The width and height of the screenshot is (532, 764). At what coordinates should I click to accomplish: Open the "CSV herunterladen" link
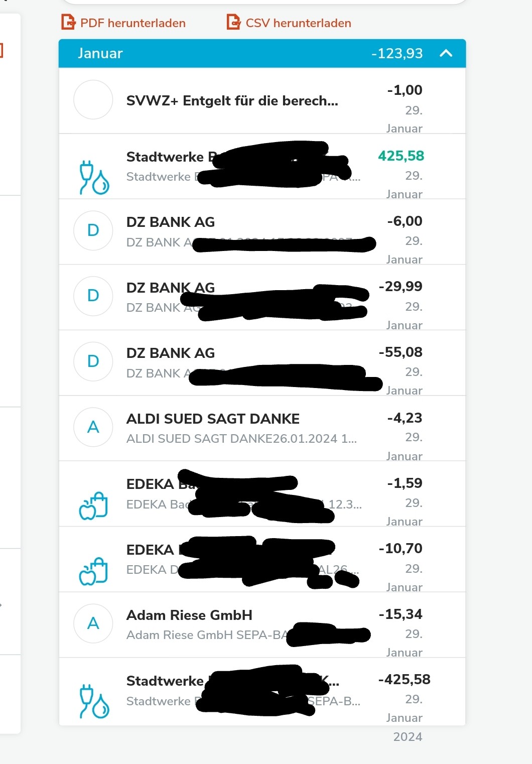pos(298,23)
